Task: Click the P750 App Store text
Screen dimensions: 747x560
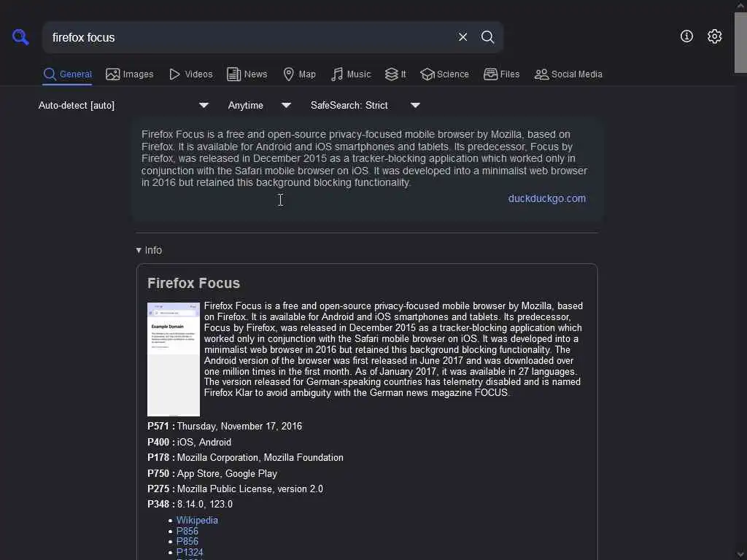Action: (228, 474)
